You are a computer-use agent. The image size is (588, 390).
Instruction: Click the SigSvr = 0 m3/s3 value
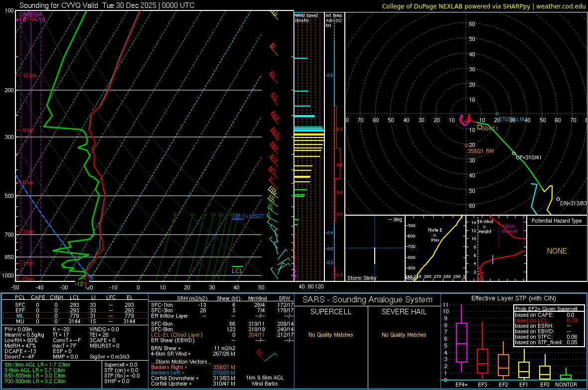[x=110, y=357]
